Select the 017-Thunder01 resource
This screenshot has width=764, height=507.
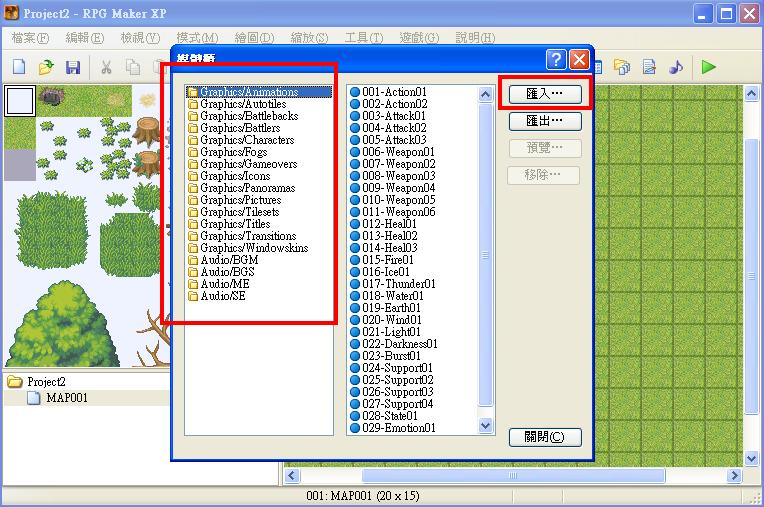coord(393,284)
